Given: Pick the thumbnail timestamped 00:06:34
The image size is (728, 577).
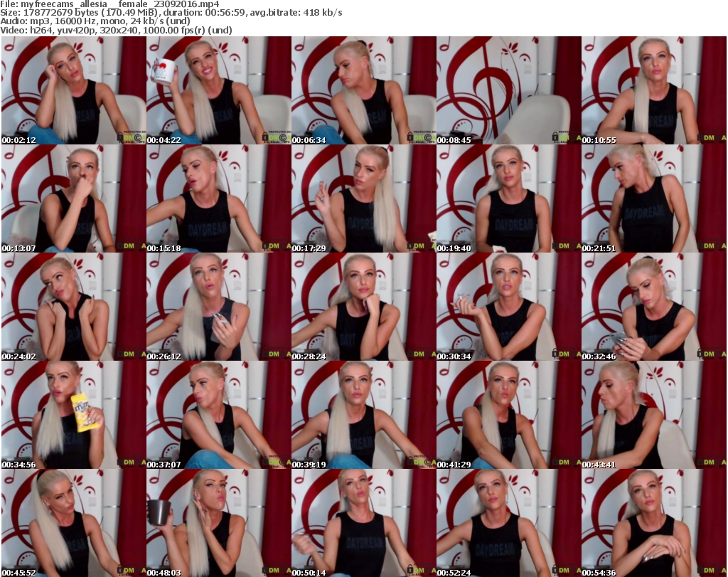Looking at the screenshot, I should point(364,90).
